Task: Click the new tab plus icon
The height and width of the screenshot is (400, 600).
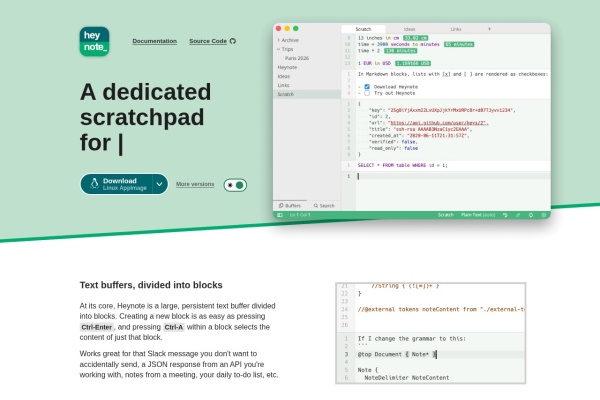Action: (x=489, y=29)
